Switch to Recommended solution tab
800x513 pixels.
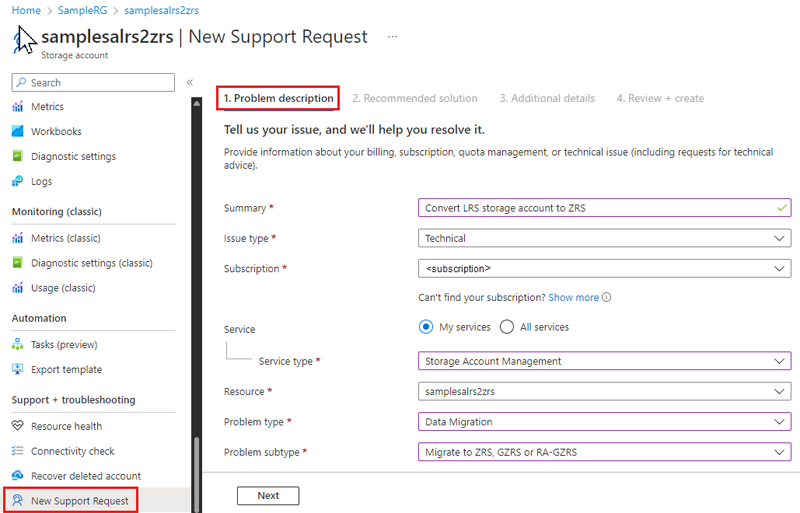[x=415, y=98]
